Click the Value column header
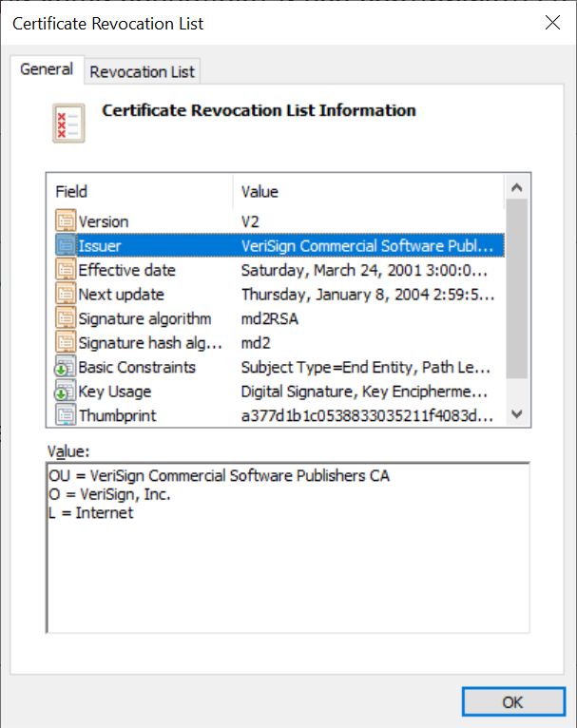577x728 pixels. [x=368, y=191]
